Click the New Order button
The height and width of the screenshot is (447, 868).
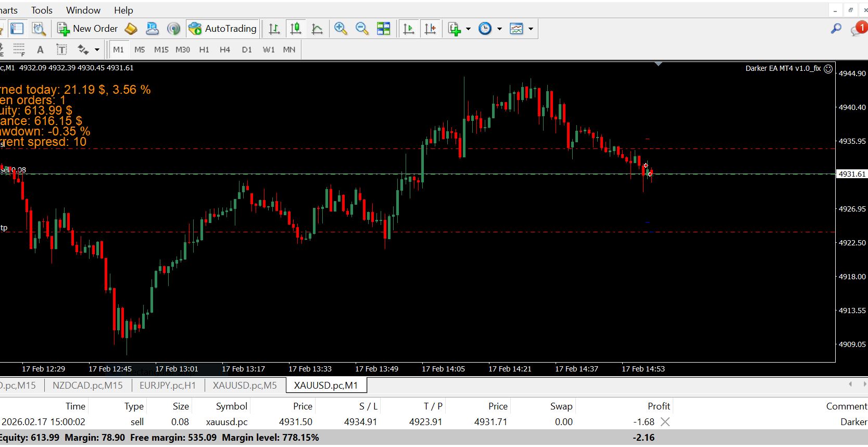pos(87,29)
